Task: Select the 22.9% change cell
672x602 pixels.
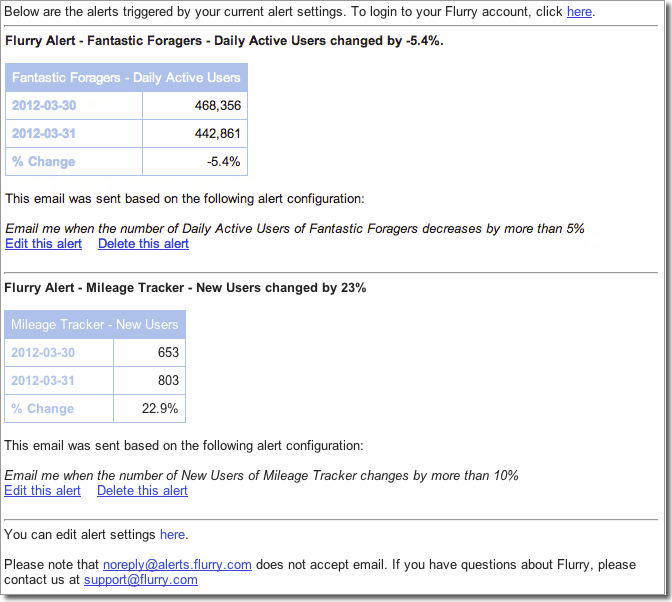Action: (x=162, y=409)
